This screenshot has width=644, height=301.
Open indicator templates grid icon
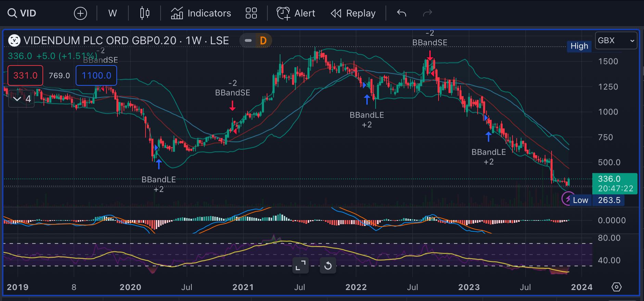click(251, 13)
